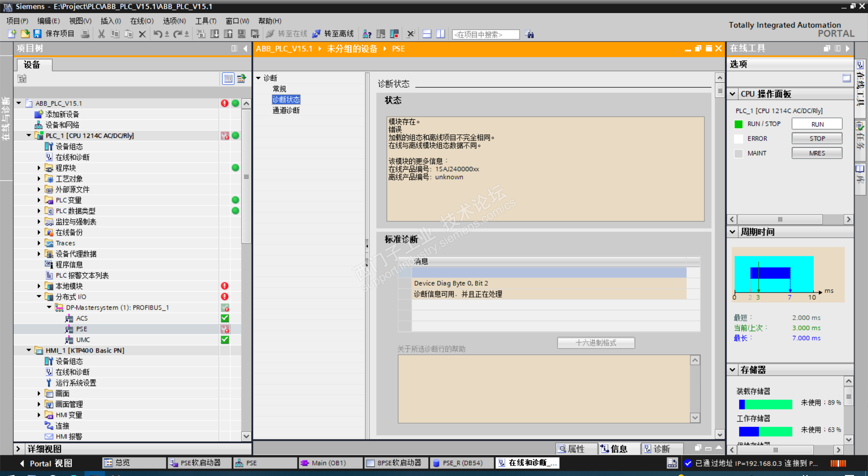
Task: Click the Open project folder icon
Action: click(x=25, y=34)
